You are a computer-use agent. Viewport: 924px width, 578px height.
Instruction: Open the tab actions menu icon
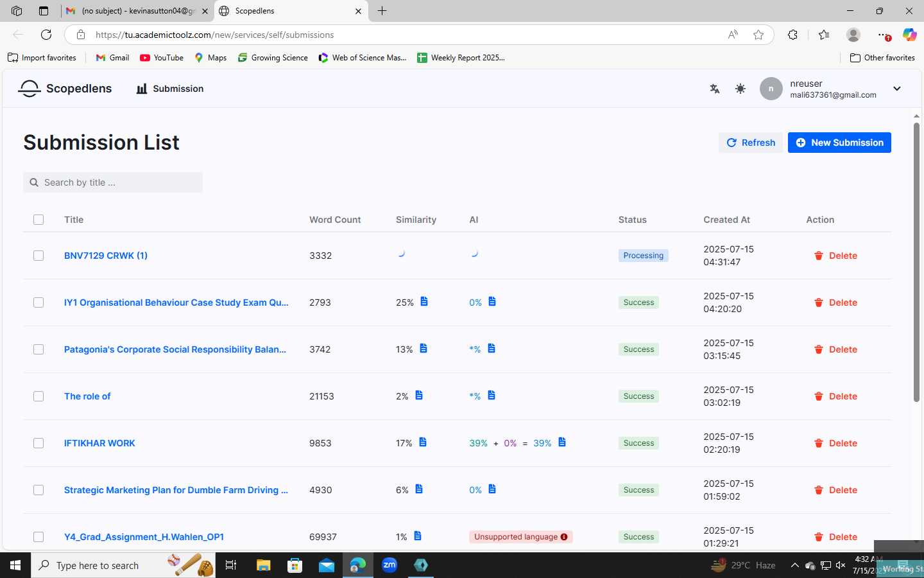coord(43,11)
